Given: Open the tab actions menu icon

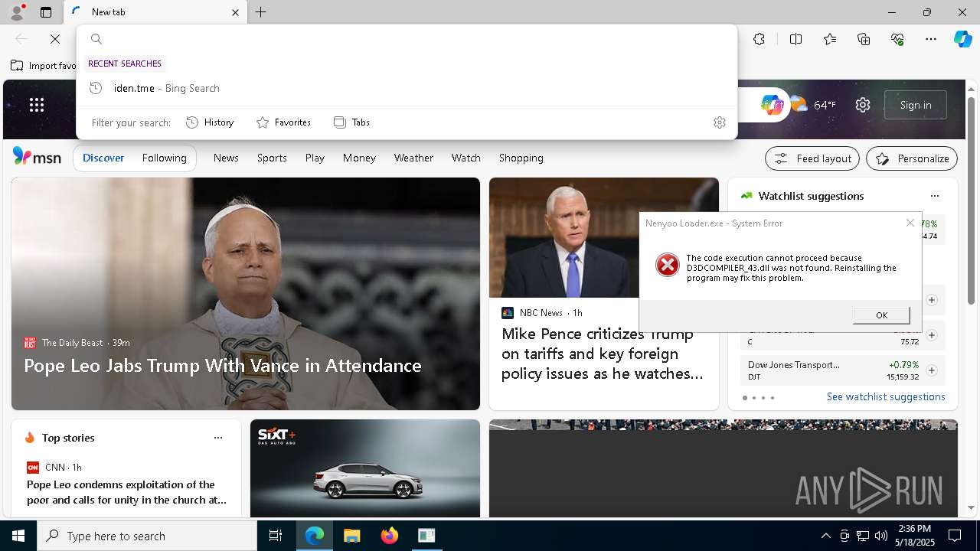Looking at the screenshot, I should coord(46,12).
